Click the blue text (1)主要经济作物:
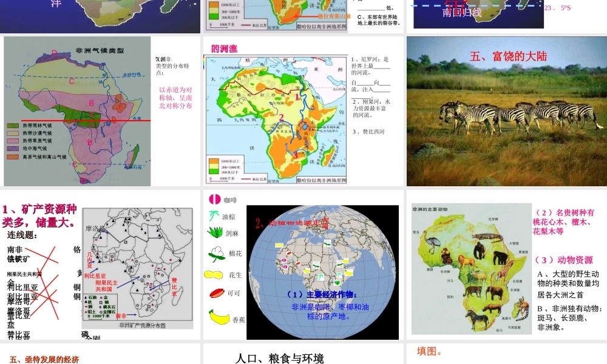Image resolution: width=607 pixels, height=364 pixels. coord(321,295)
